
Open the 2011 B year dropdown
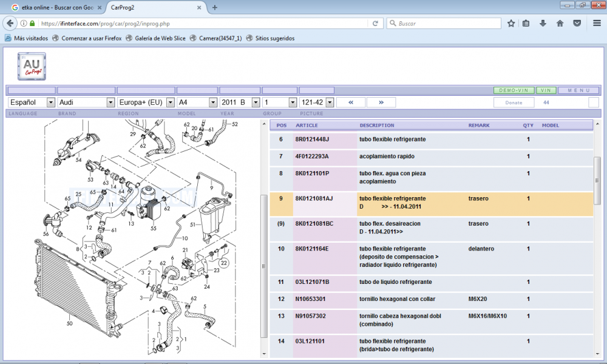coord(239,103)
